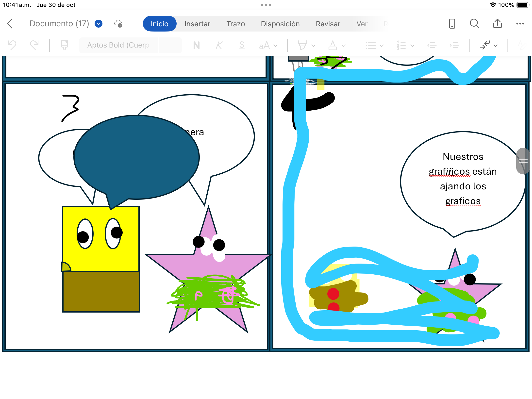The image size is (532, 399).
Task: Click the format painter icon
Action: point(64,45)
